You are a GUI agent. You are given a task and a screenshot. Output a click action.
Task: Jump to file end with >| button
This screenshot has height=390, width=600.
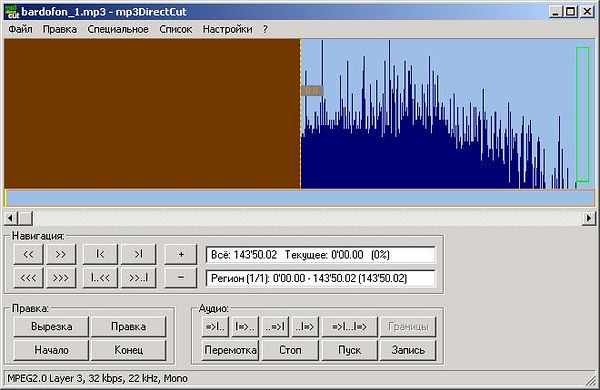[x=139, y=254]
